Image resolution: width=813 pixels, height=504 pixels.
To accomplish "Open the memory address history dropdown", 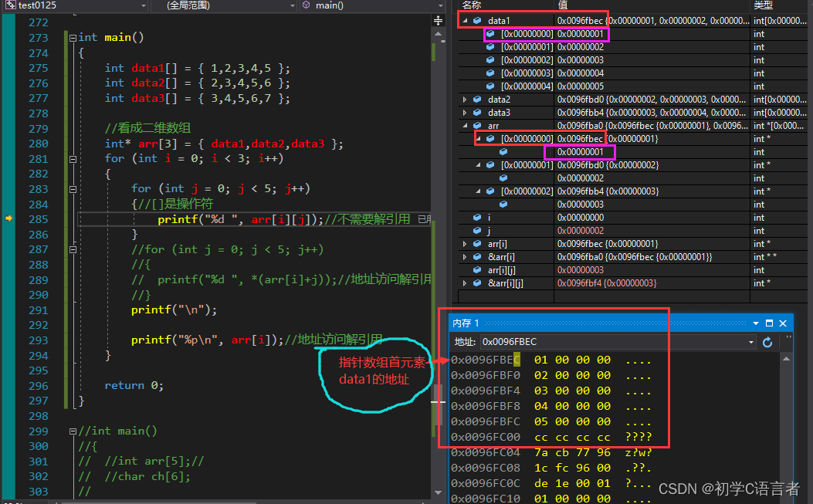I will click(750, 342).
